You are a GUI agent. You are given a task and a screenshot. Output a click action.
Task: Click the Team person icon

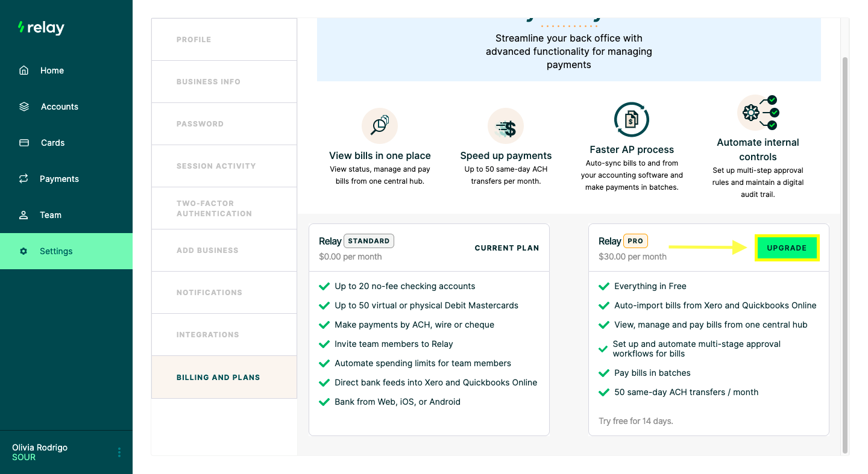tap(24, 215)
